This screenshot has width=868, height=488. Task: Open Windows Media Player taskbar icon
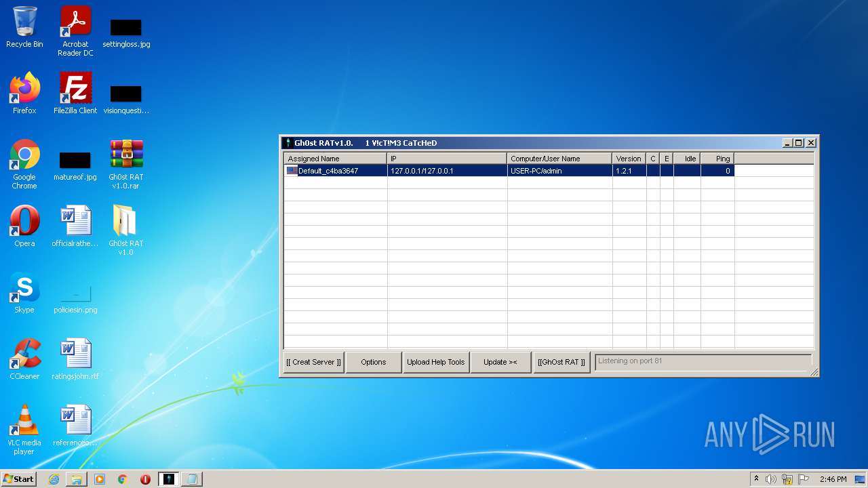[100, 479]
